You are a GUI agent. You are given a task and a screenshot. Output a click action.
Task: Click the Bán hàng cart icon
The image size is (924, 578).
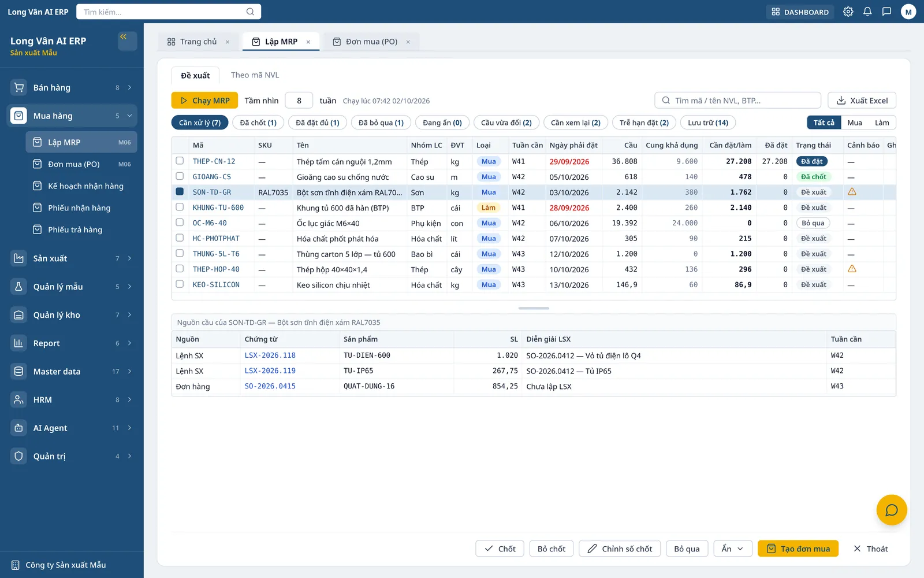[x=19, y=87]
